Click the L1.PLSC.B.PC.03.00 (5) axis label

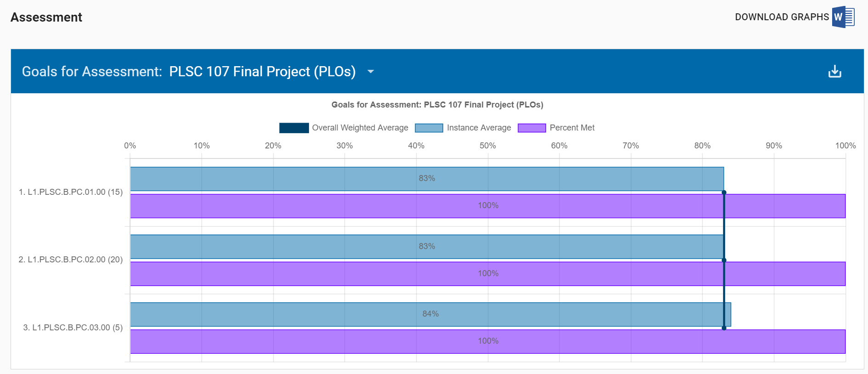[x=73, y=328]
